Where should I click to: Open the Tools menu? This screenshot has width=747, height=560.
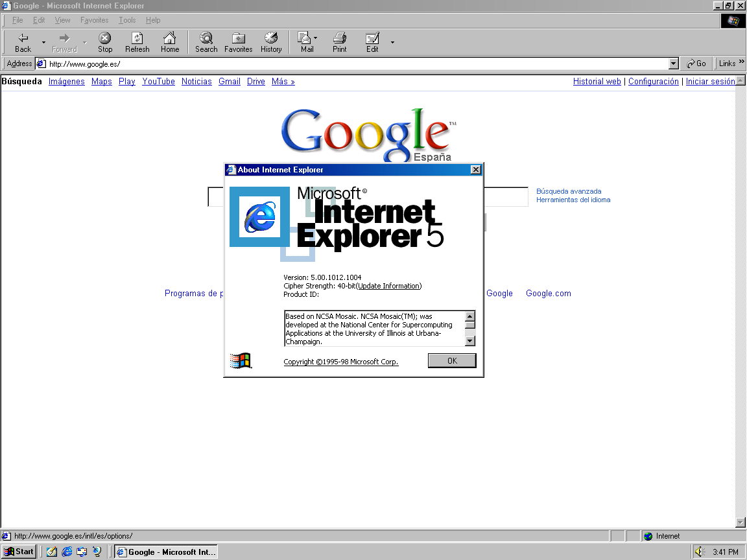(127, 20)
